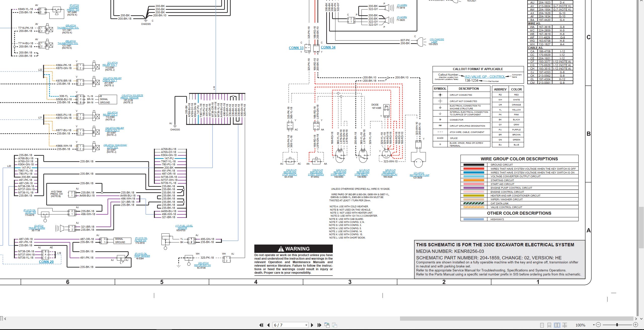Screen dimensions: 644x330
Task: Open CONN 33 link
Action: (x=296, y=48)
